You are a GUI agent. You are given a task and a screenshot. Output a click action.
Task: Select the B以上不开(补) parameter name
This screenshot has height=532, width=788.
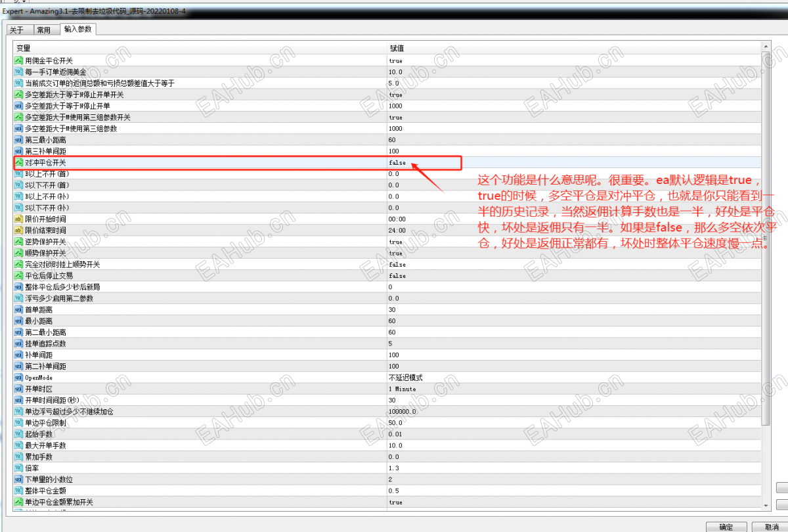[x=47, y=196]
